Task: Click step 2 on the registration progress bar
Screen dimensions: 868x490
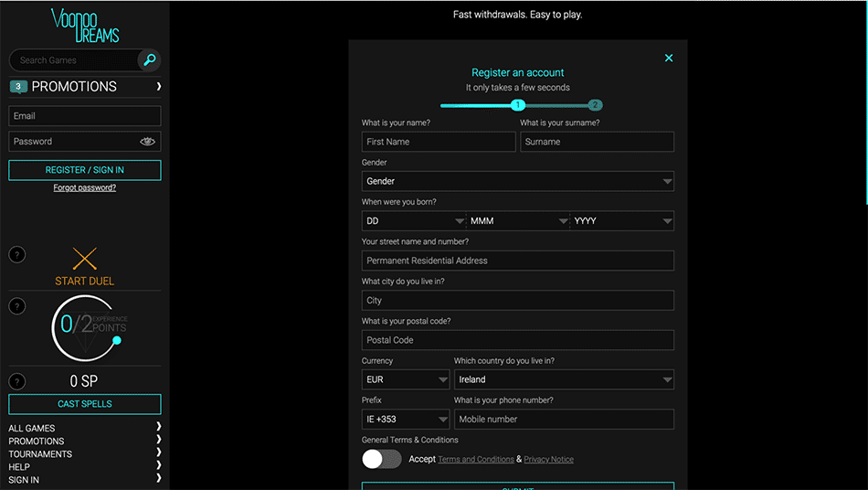Action: point(595,105)
